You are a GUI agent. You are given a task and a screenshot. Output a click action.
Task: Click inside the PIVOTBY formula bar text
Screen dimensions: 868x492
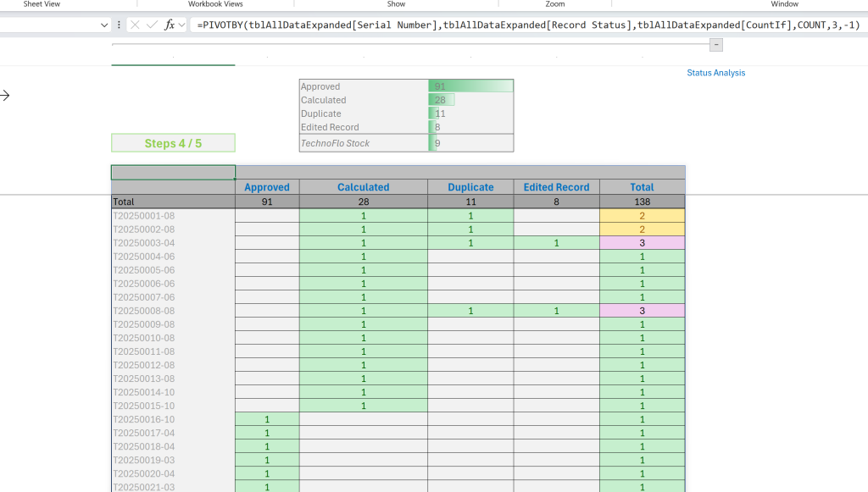click(x=528, y=25)
